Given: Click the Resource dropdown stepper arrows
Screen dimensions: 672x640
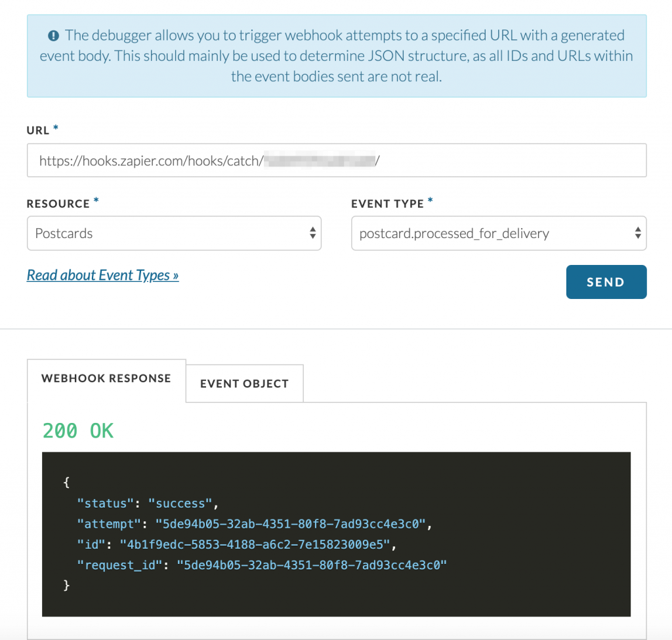Looking at the screenshot, I should pos(312,233).
